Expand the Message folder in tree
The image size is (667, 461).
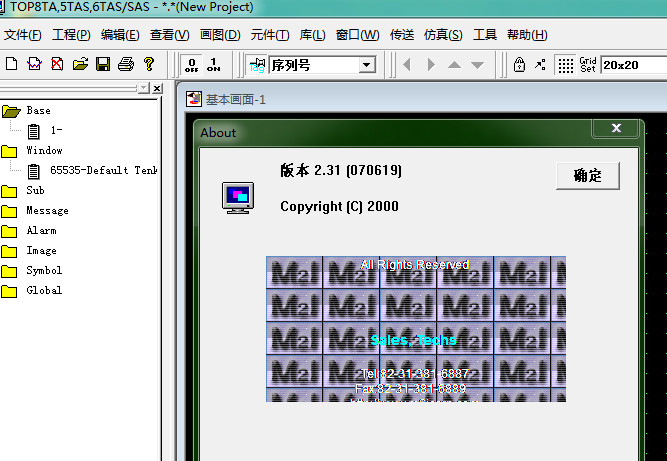point(11,211)
